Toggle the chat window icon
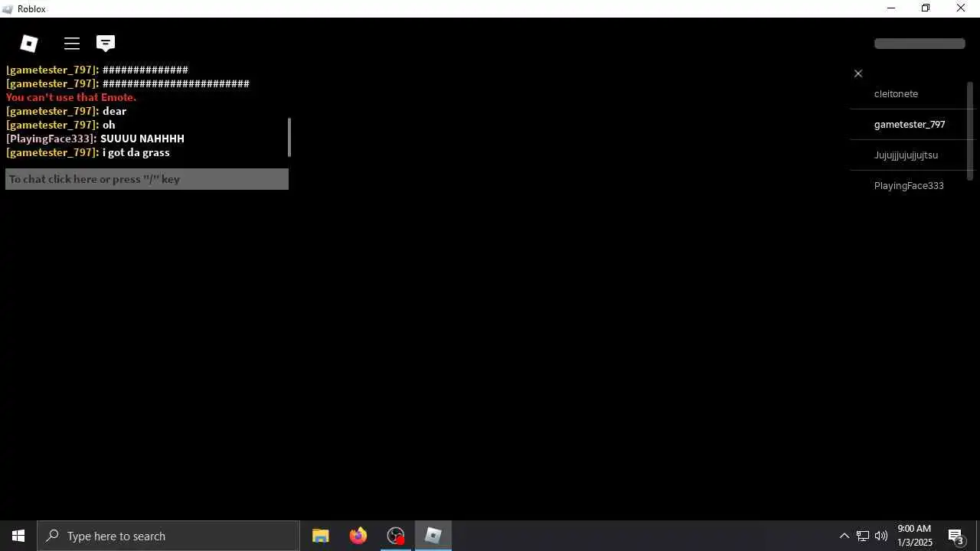The image size is (980, 551). (x=106, y=44)
